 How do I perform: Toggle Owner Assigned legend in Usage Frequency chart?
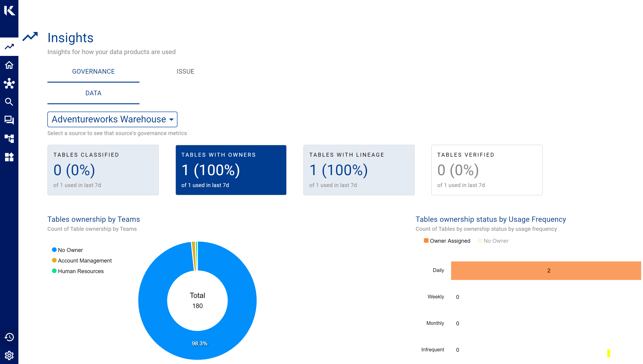[x=447, y=241]
